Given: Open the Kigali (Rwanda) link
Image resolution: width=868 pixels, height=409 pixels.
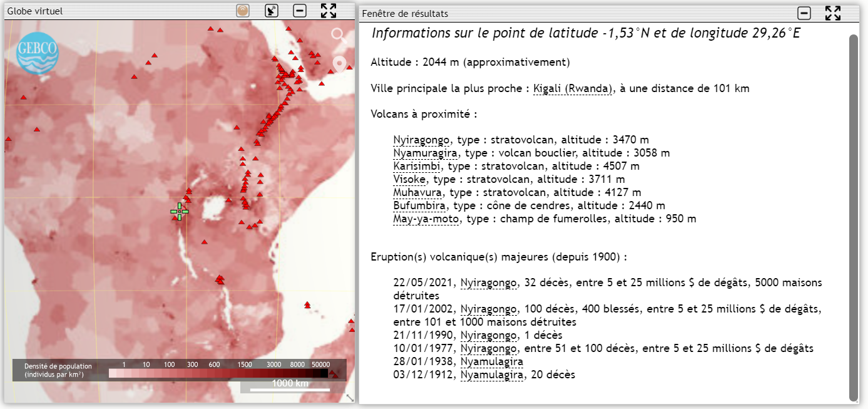Looking at the screenshot, I should [573, 88].
